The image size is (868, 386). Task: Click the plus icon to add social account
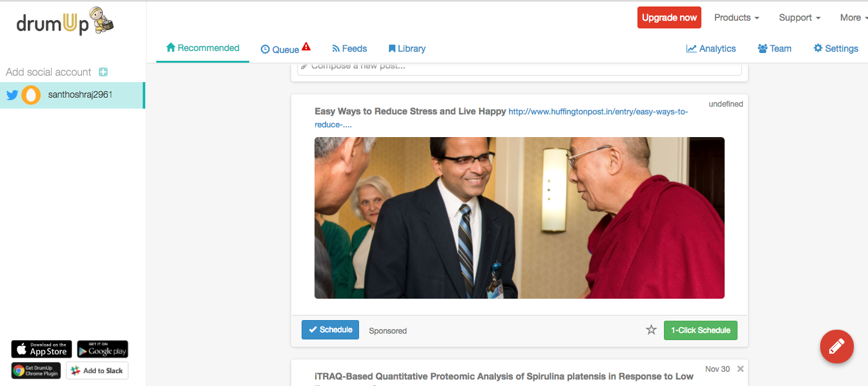tap(103, 72)
